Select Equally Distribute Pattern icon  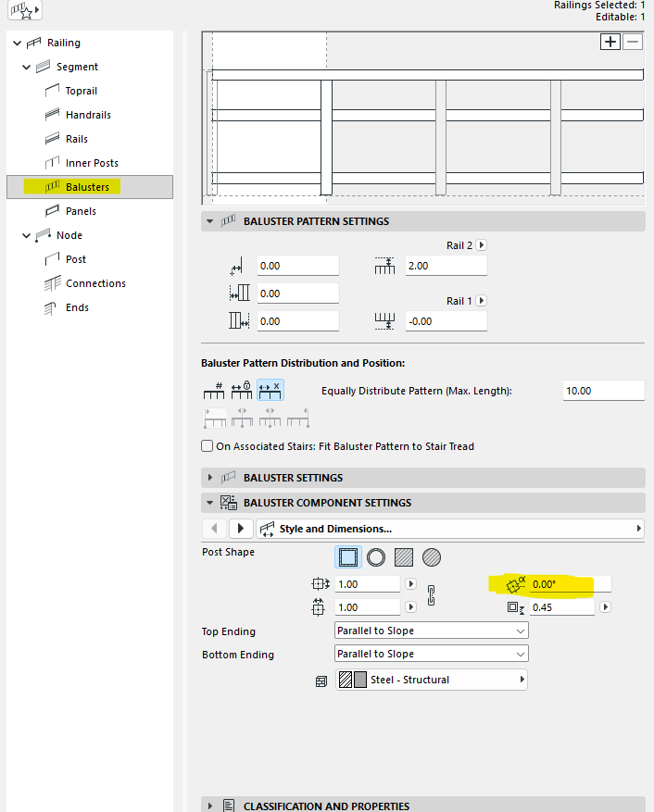pyautogui.click(x=270, y=391)
